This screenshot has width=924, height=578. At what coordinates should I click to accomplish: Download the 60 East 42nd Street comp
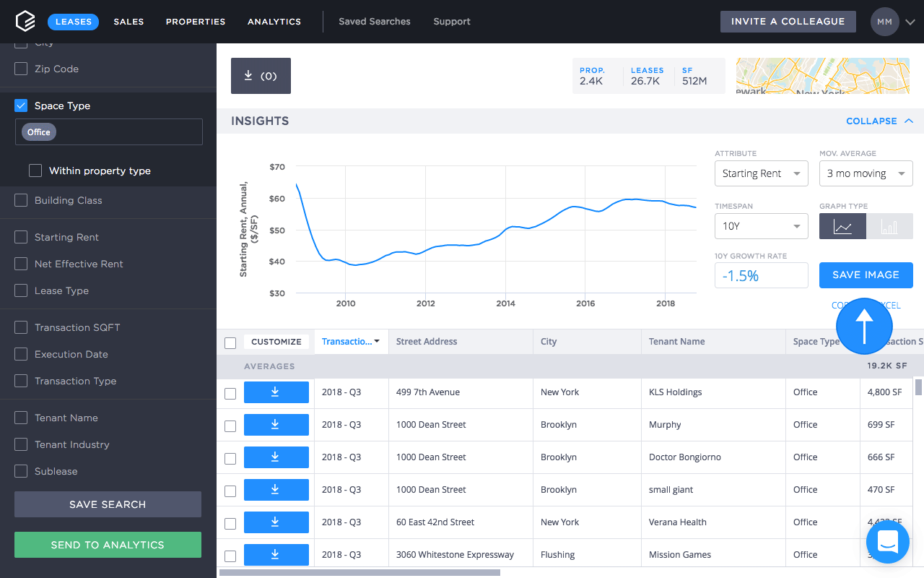pos(276,522)
